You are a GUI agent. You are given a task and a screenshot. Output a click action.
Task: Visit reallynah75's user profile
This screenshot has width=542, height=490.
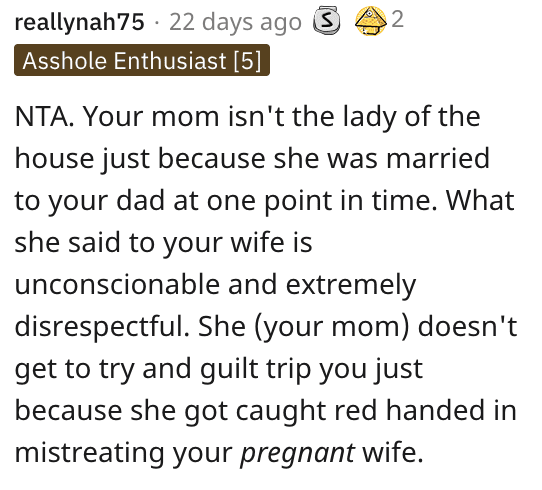(x=80, y=22)
